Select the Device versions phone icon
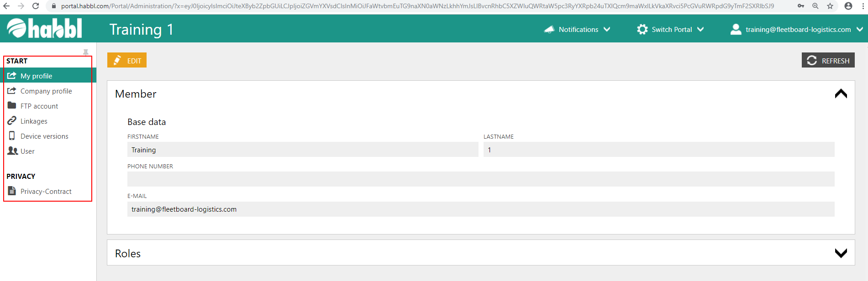 click(x=12, y=136)
